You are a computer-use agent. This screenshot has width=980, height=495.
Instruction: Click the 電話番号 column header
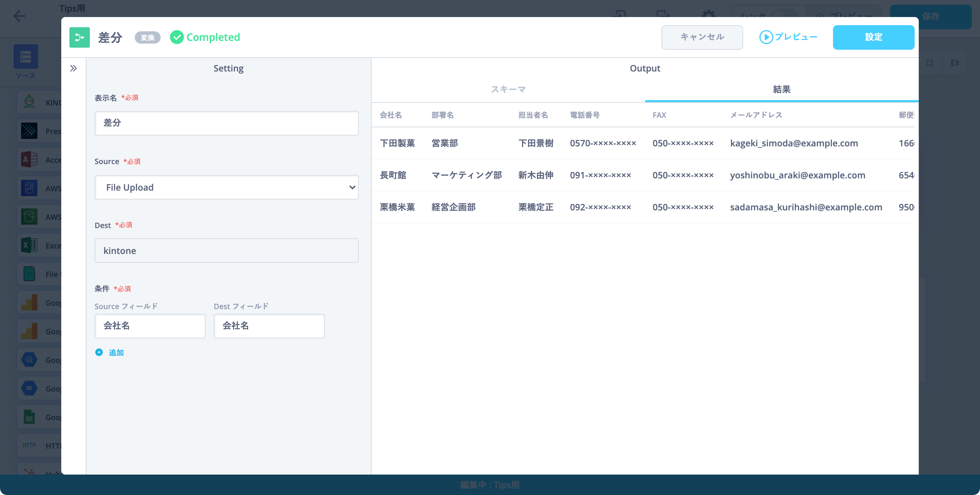585,115
